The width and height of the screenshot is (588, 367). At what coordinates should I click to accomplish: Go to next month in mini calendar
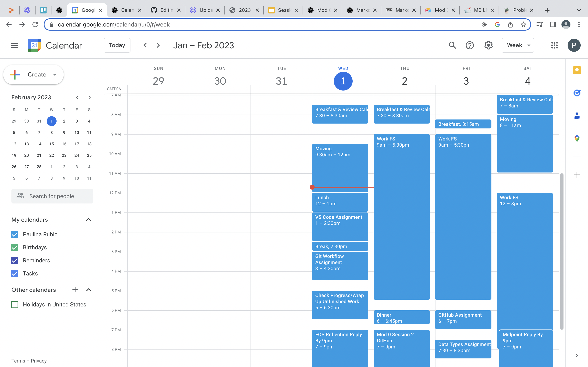point(89,97)
